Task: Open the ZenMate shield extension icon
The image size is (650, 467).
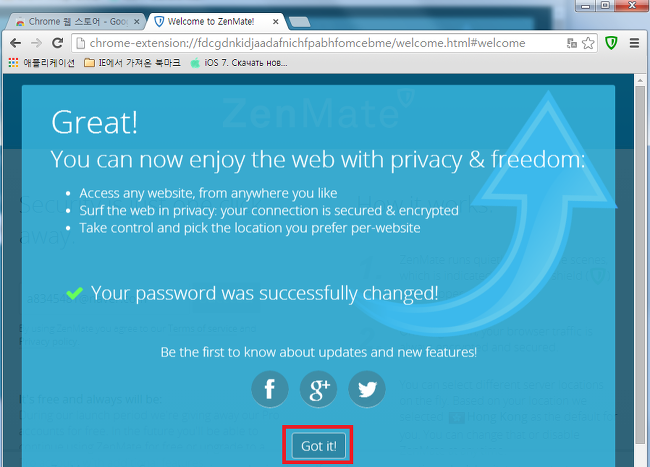Action: click(611, 43)
